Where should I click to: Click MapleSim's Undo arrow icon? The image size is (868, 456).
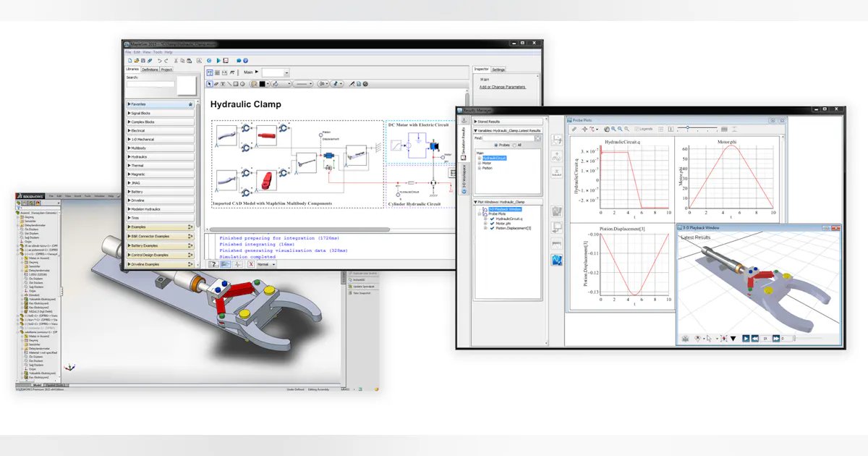pyautogui.click(x=160, y=61)
